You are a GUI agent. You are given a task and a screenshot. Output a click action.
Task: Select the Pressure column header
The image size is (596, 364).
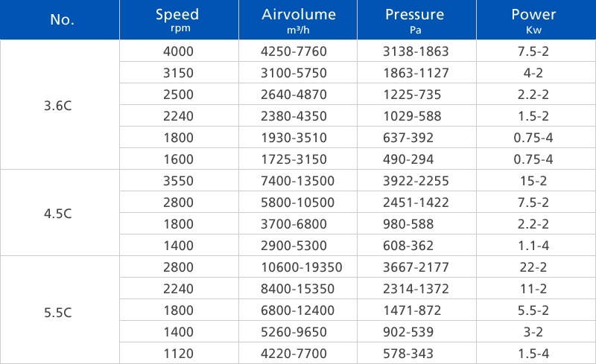click(x=415, y=19)
